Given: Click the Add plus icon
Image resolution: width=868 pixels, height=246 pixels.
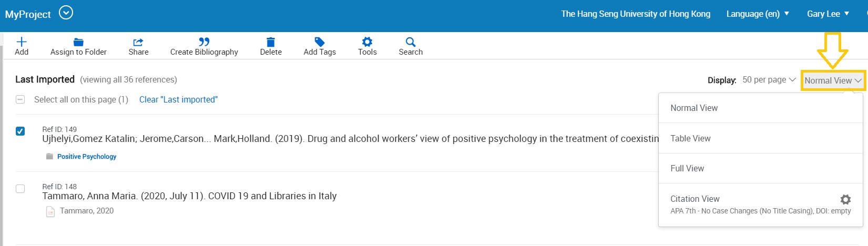Looking at the screenshot, I should tap(22, 42).
